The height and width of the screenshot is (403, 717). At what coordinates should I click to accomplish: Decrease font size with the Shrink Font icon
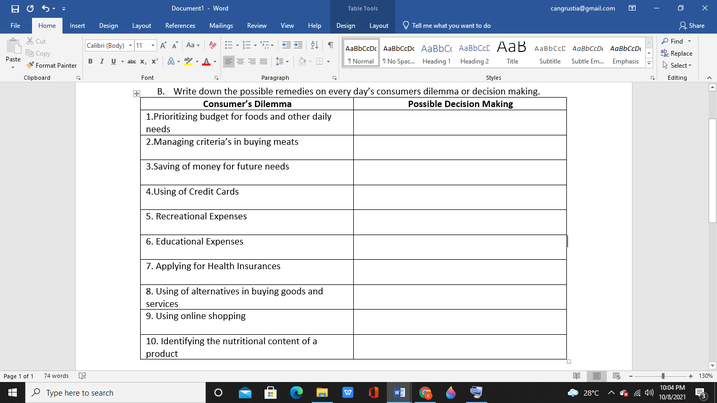coord(175,45)
